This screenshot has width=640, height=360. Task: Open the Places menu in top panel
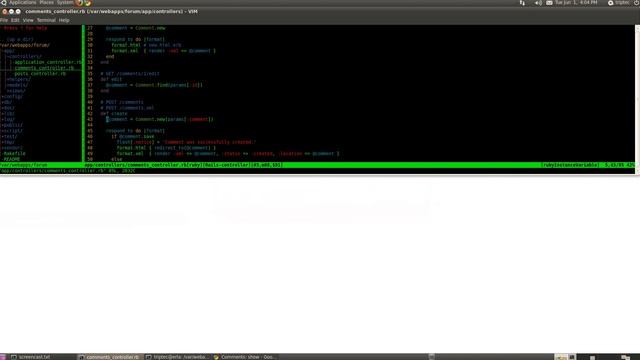(47, 2)
